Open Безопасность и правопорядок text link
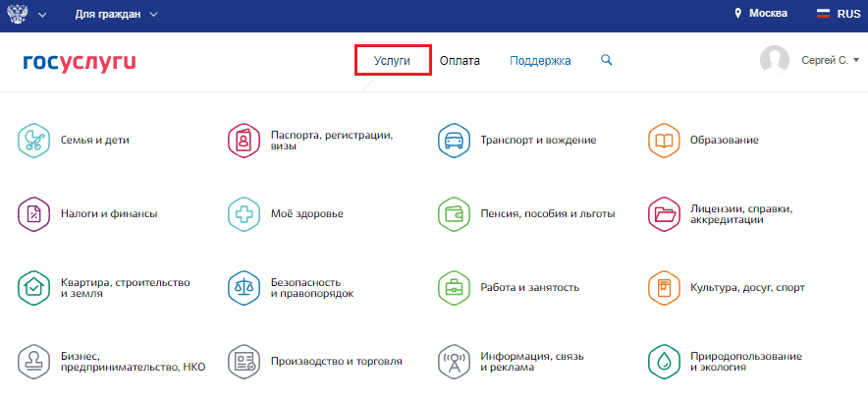Viewport: 868px width, 404px height. [311, 288]
